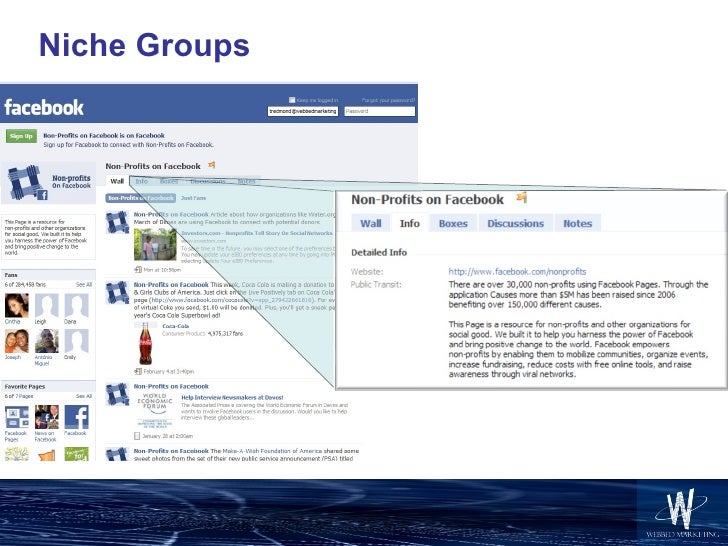Image resolution: width=728 pixels, height=546 pixels.
Task: Open the Info tab in the enlarged callout
Action: (410, 223)
